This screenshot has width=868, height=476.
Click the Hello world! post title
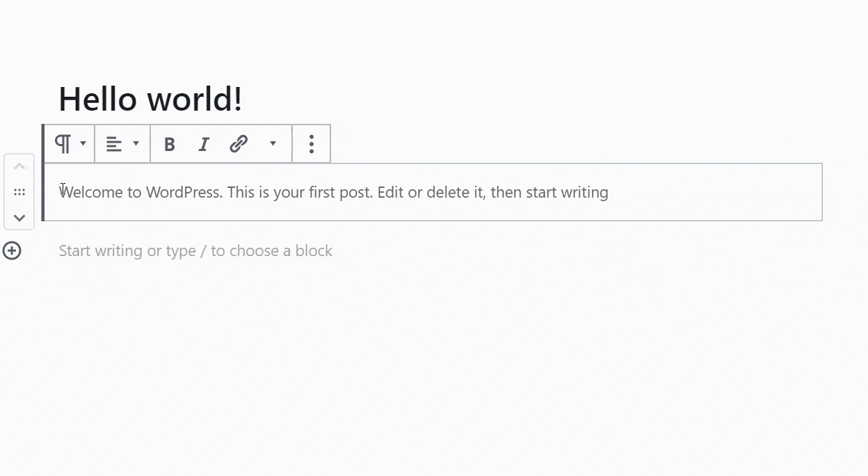click(150, 99)
